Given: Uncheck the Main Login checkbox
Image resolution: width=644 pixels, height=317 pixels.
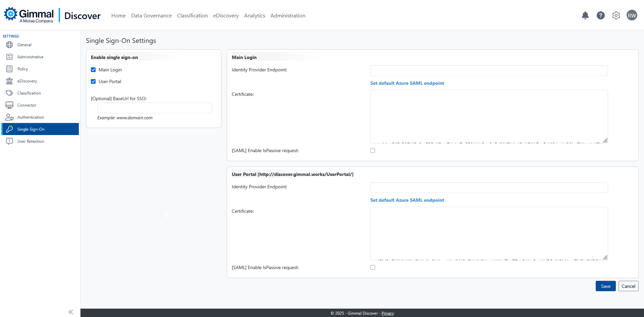Looking at the screenshot, I should point(93,70).
